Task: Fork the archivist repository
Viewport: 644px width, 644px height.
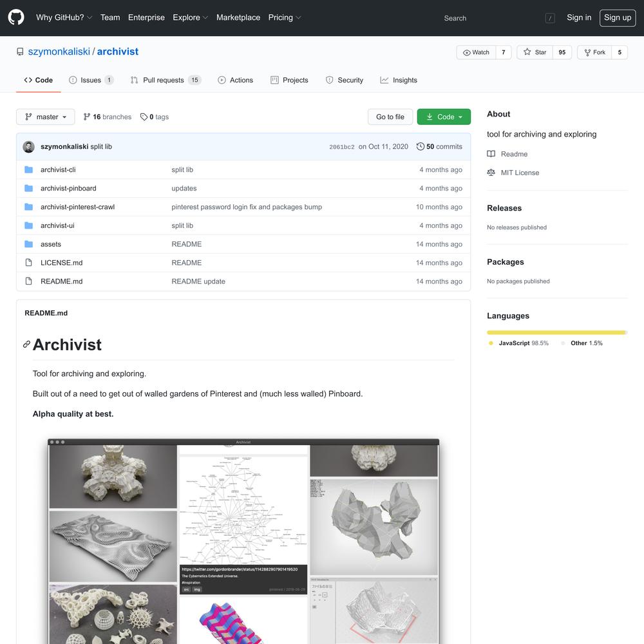Action: (x=594, y=52)
